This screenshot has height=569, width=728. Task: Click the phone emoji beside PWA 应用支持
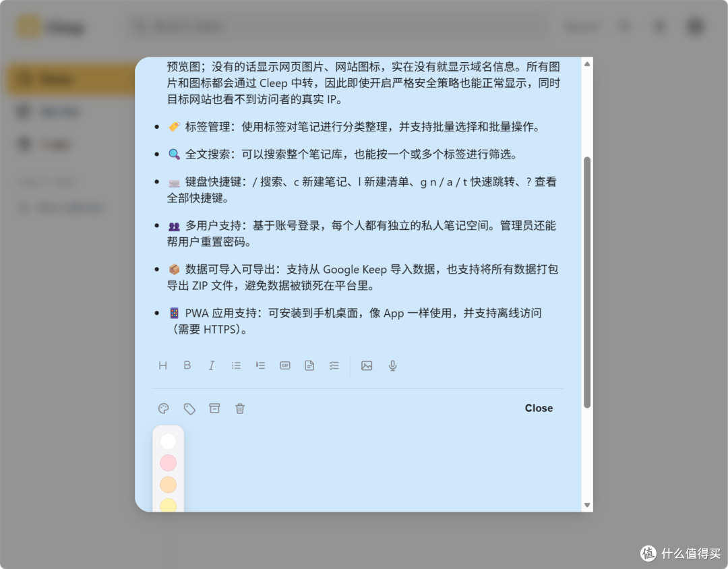point(174,313)
